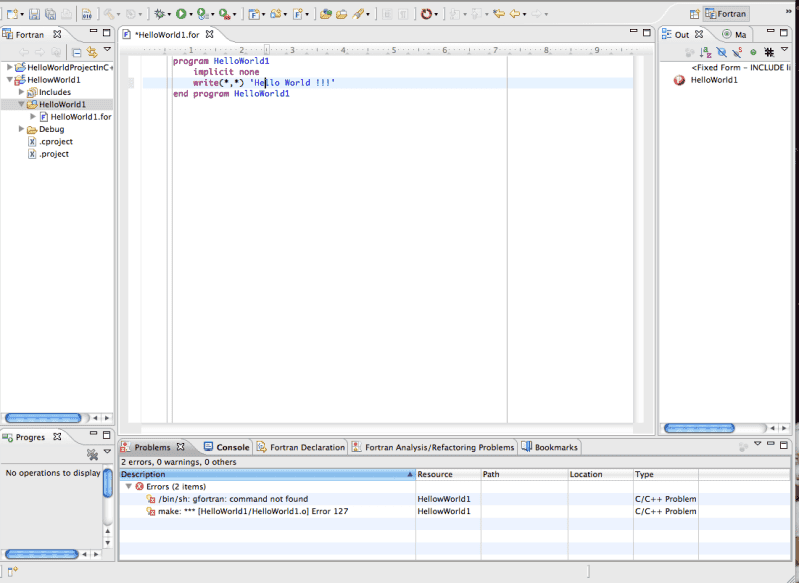Click the Back navigation arrow in toolbar

point(516,14)
